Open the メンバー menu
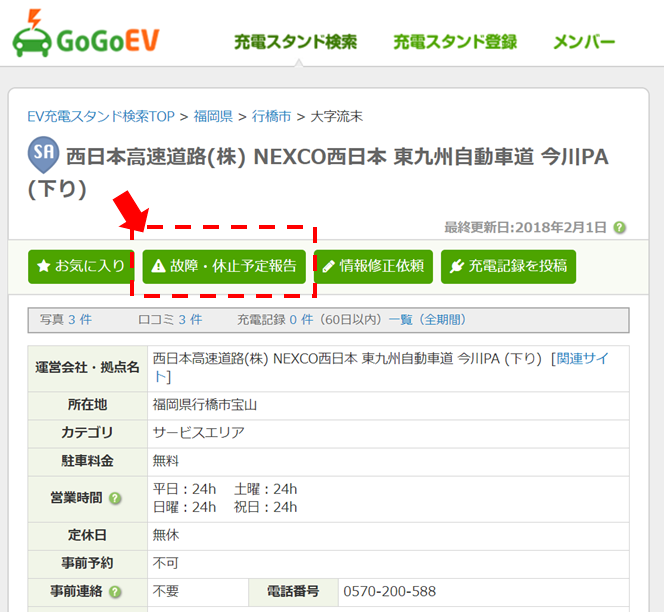 coord(584,42)
